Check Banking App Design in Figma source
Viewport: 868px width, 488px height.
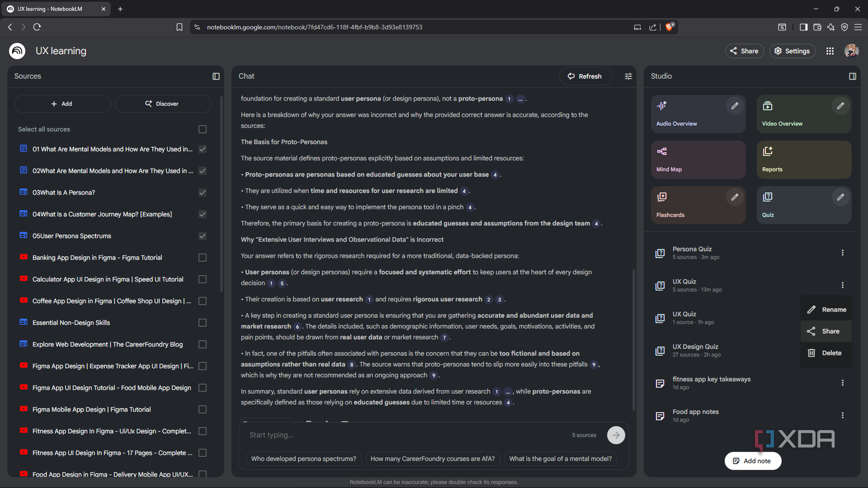203,258
